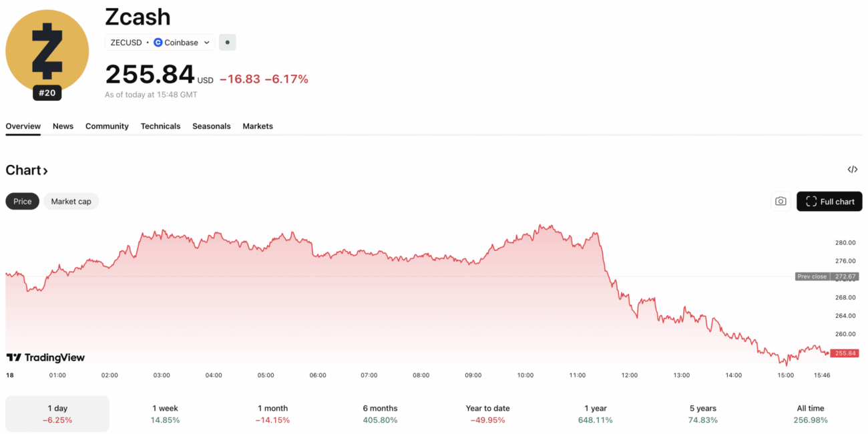Switch to the News tab

(63, 126)
